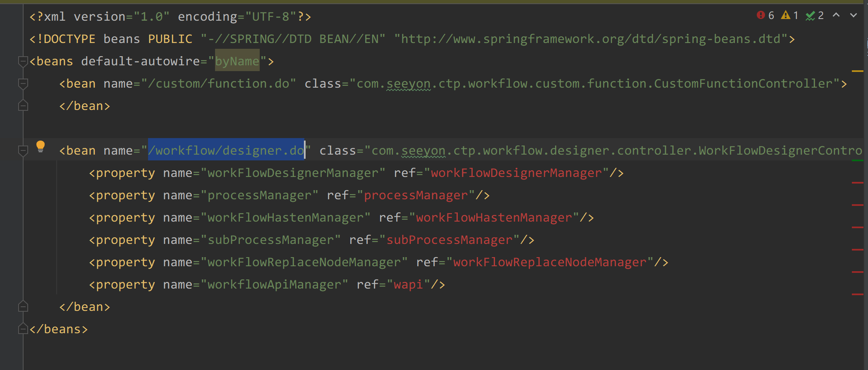Go to previous highlighted error arrow

coord(836,15)
